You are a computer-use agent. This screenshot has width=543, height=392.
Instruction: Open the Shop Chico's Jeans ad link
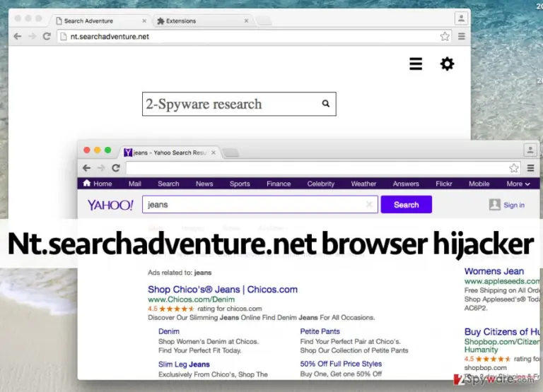(x=222, y=290)
